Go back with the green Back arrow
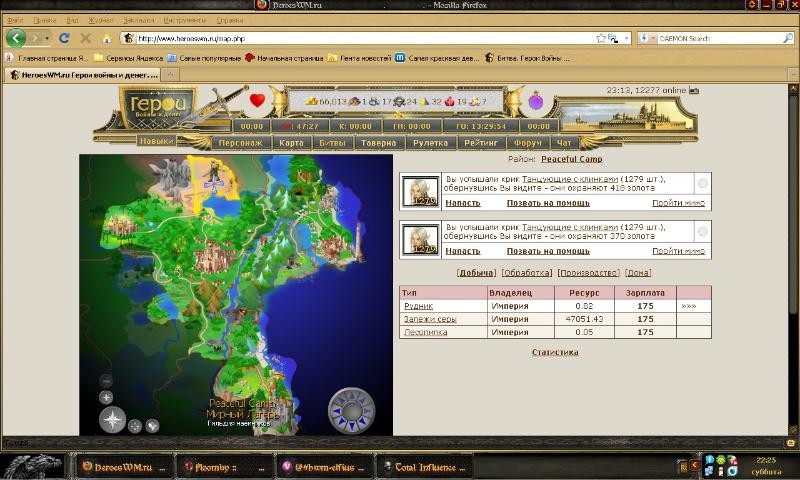The width and height of the screenshot is (800, 480). click(16, 38)
